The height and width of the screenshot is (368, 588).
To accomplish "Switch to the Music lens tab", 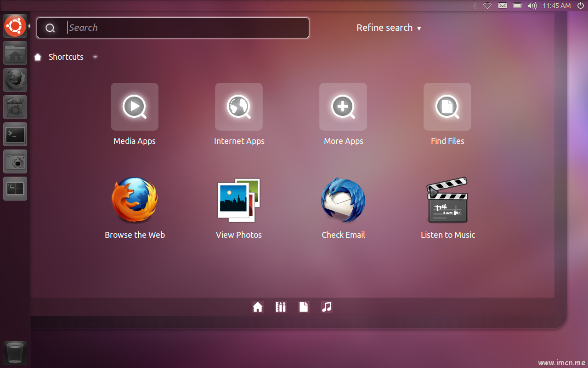I will pyautogui.click(x=327, y=307).
